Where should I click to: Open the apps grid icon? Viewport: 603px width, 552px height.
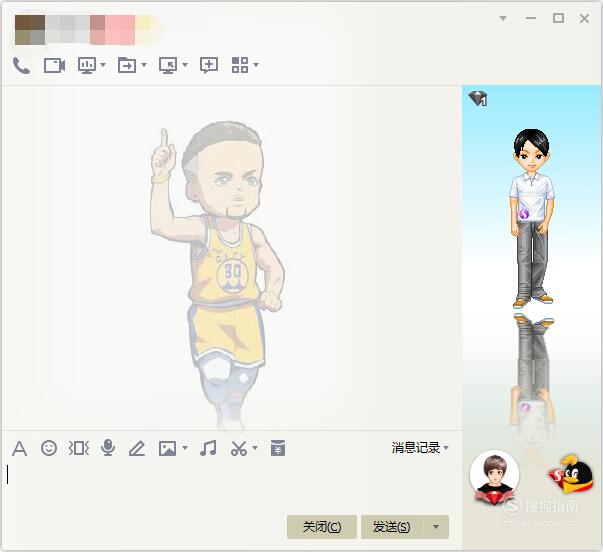coord(240,65)
